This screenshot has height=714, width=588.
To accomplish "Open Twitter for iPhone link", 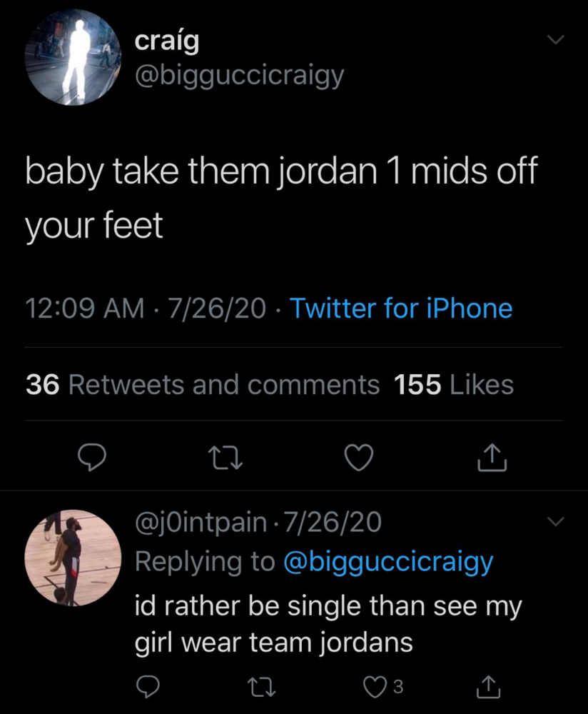I will tap(401, 308).
